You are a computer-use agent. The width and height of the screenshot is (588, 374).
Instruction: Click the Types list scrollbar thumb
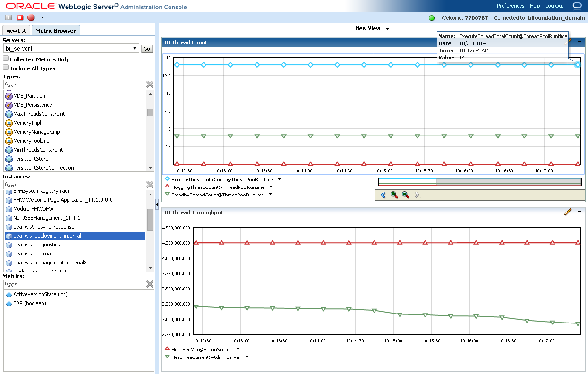(150, 112)
